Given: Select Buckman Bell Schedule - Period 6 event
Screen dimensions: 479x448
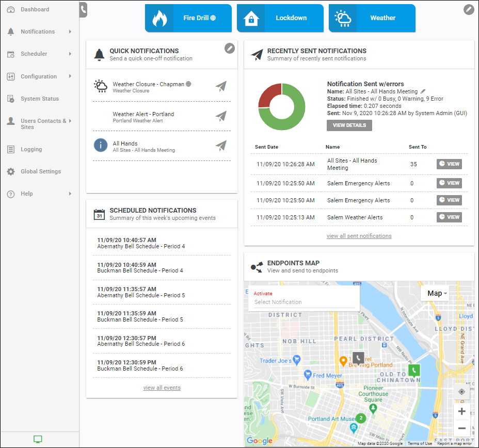Looking at the screenshot, I should pyautogui.click(x=162, y=365).
